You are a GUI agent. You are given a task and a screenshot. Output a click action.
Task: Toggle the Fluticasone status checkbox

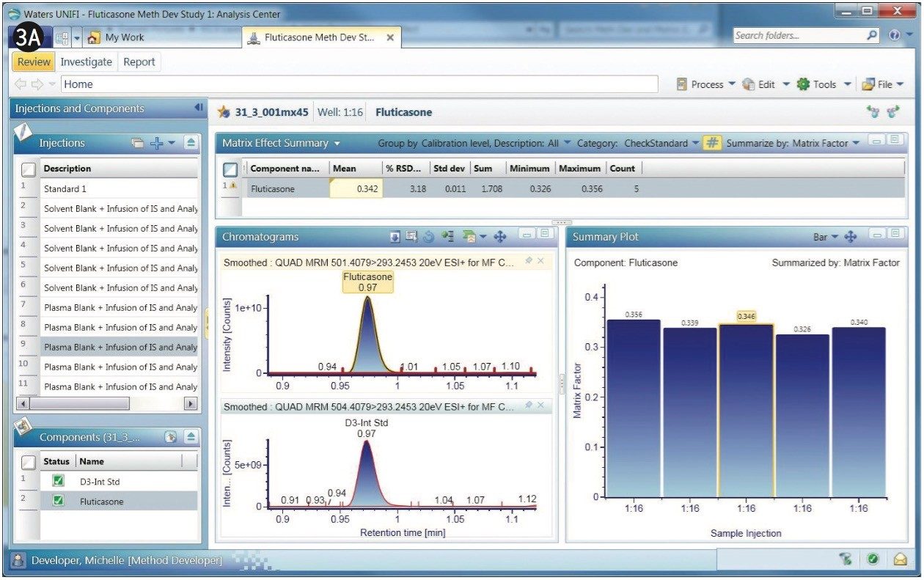tap(58, 502)
